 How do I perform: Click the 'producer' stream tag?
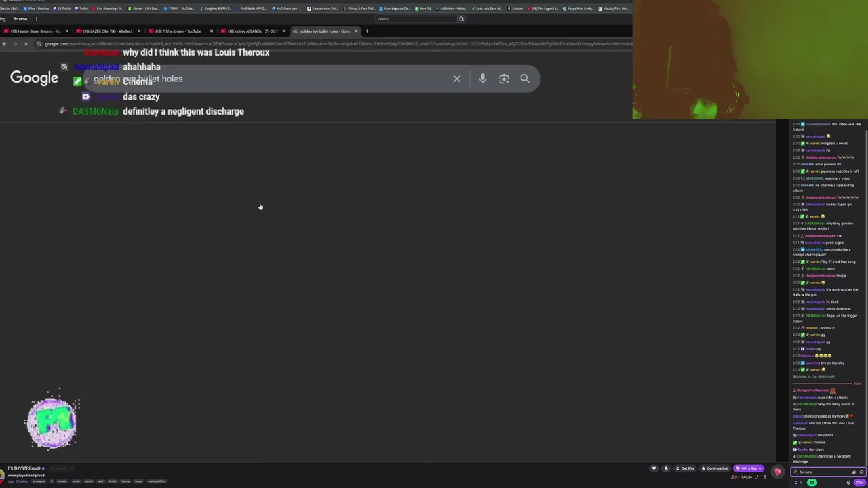point(39,481)
